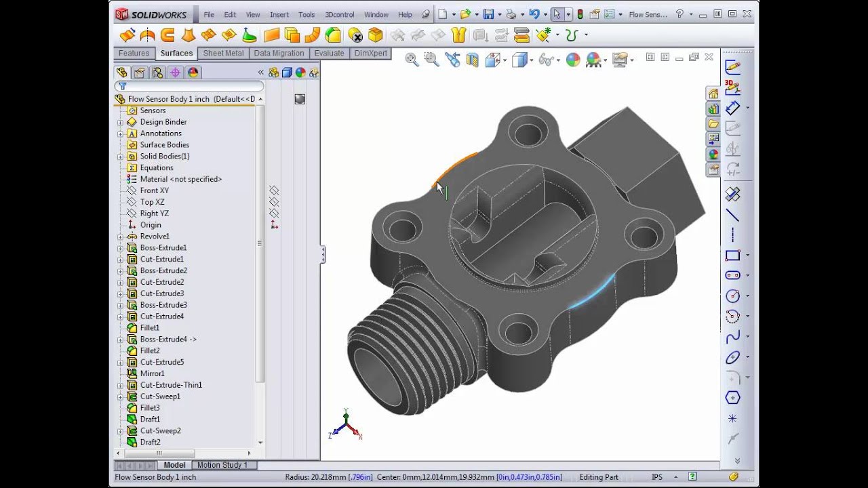Select the Swept Surface tool
The width and height of the screenshot is (868, 488).
(167, 35)
